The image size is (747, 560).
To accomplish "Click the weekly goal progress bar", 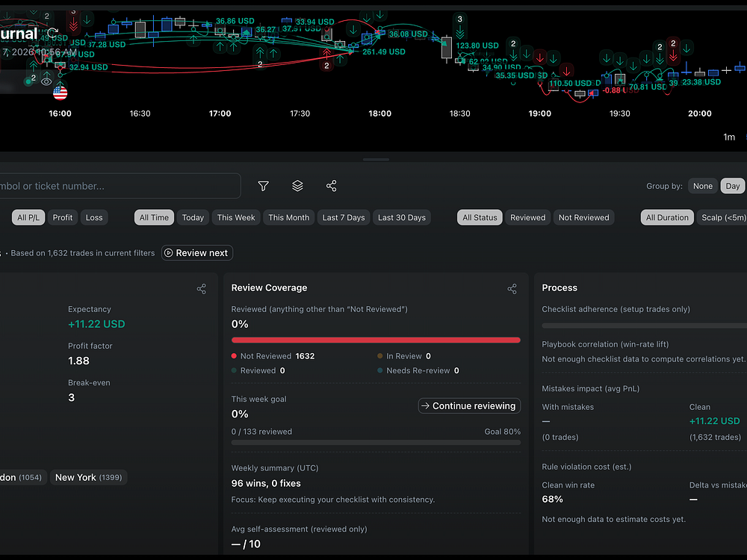I will [376, 442].
